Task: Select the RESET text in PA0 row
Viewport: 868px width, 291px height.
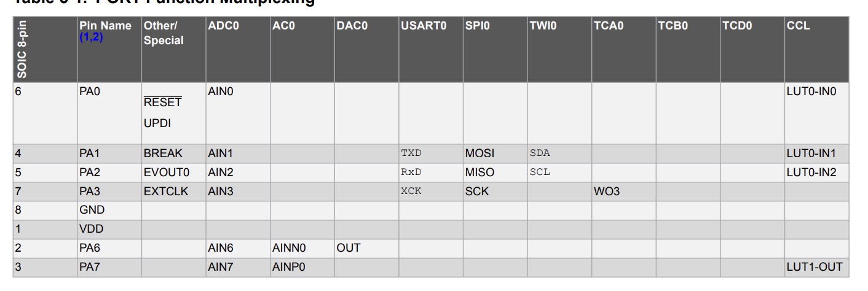Action: (x=162, y=102)
